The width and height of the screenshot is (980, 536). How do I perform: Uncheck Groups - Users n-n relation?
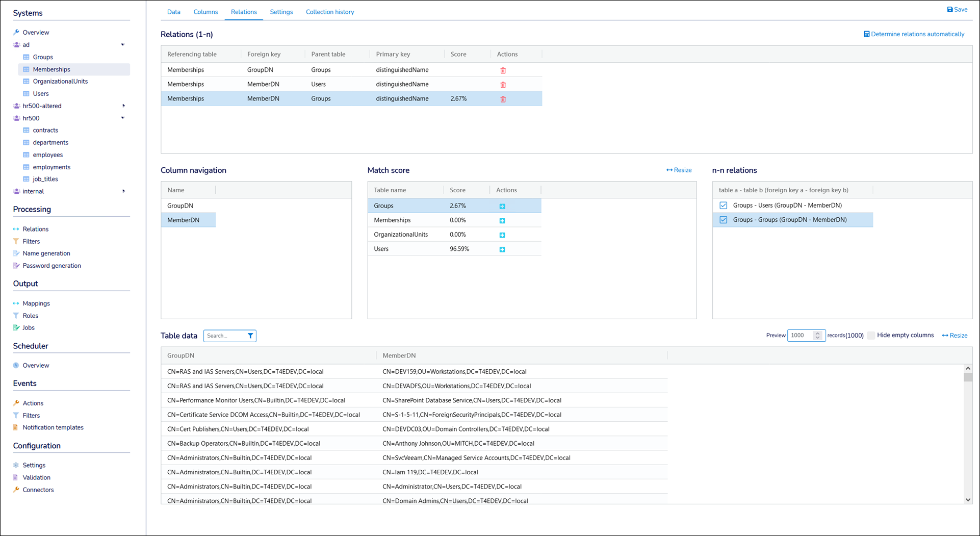tap(723, 206)
